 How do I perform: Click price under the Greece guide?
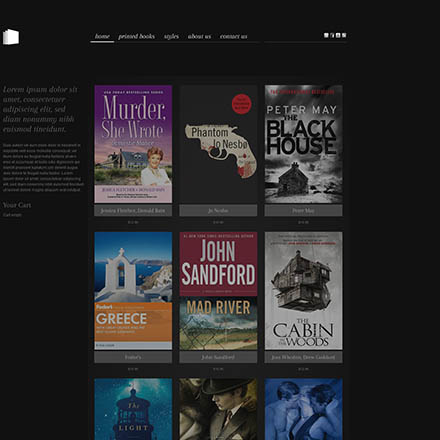tap(133, 369)
